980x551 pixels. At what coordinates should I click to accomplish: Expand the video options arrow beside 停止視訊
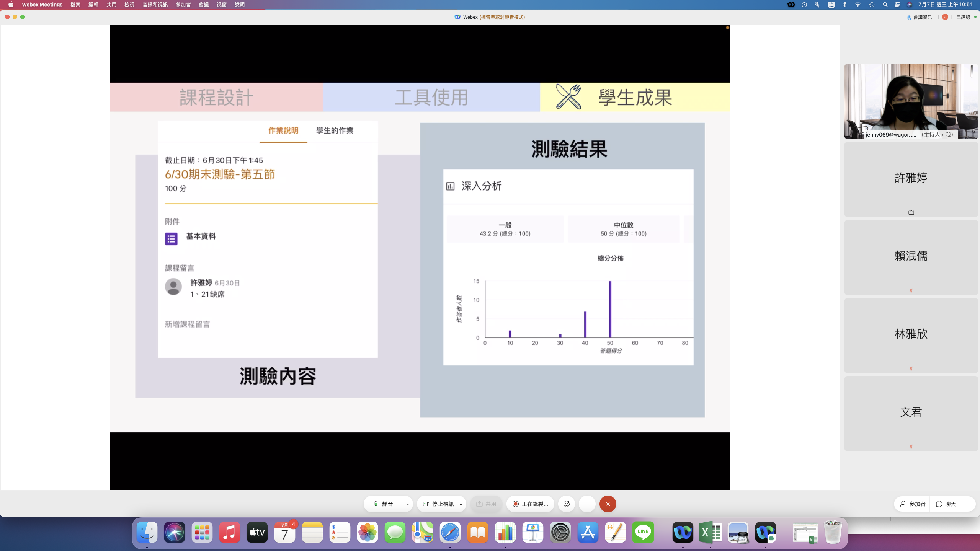pos(461,504)
